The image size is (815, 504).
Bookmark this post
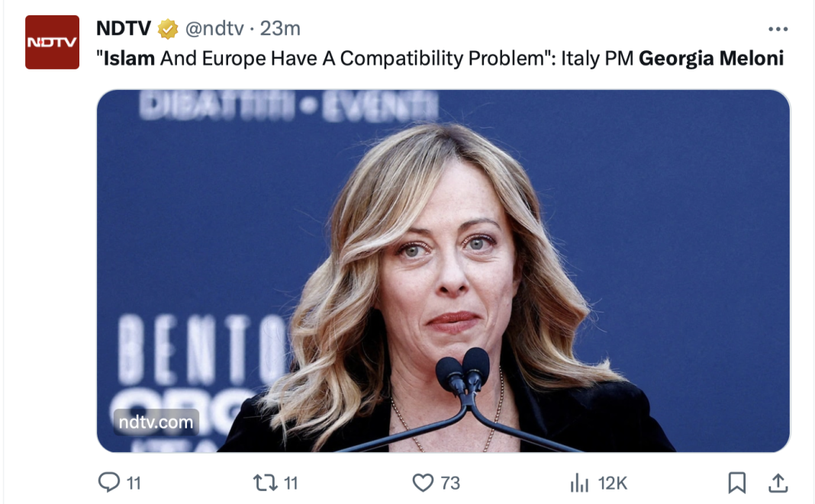pyautogui.click(x=736, y=482)
